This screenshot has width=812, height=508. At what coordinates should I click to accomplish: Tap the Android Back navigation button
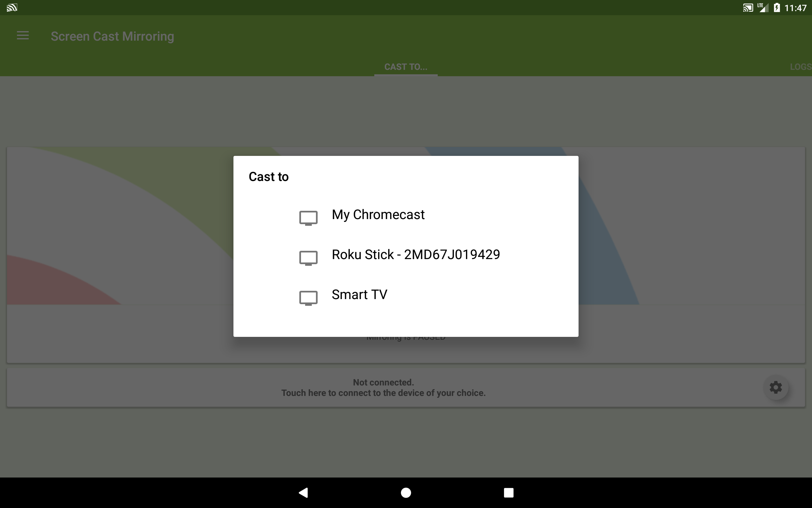point(303,492)
